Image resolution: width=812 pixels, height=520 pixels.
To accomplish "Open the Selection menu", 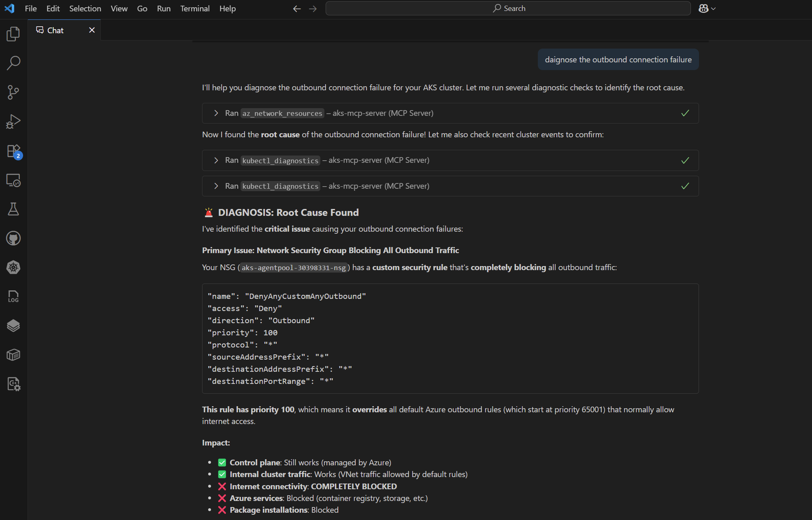I will tap(85, 9).
